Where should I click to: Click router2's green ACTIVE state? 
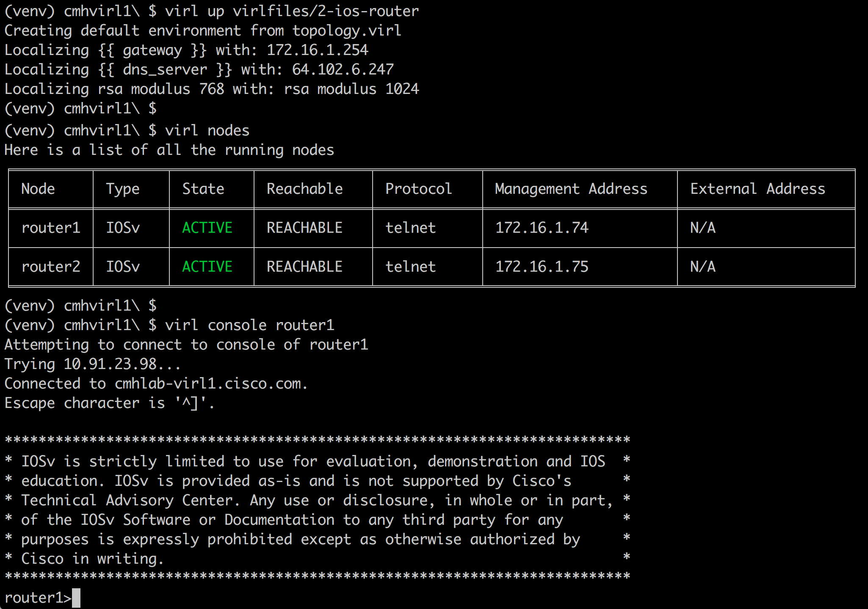point(207,267)
